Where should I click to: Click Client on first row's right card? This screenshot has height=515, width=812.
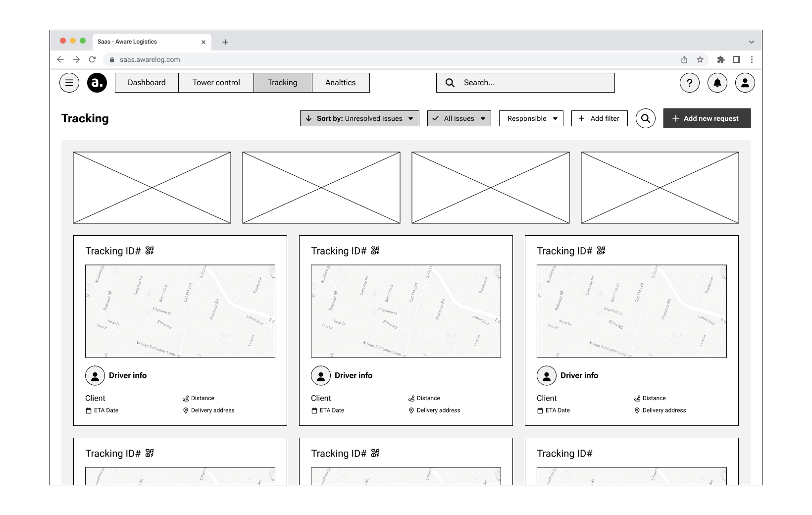click(547, 398)
